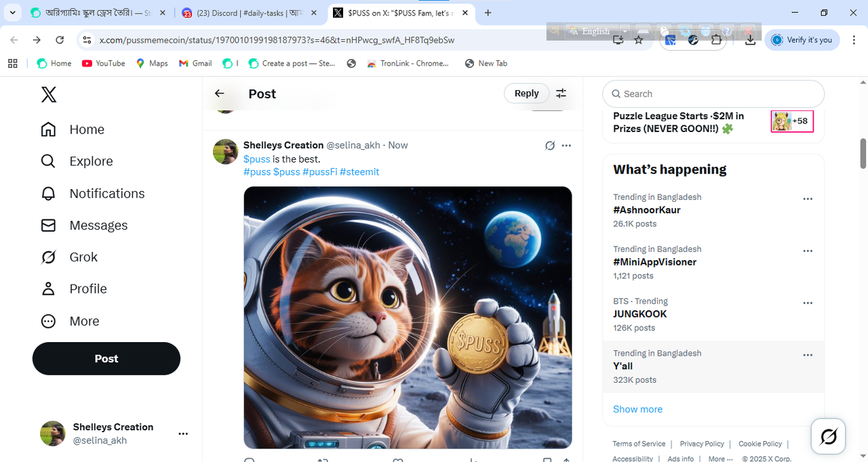Bookmark this page with the star icon
Image resolution: width=868 pixels, height=462 pixels.
pos(639,40)
